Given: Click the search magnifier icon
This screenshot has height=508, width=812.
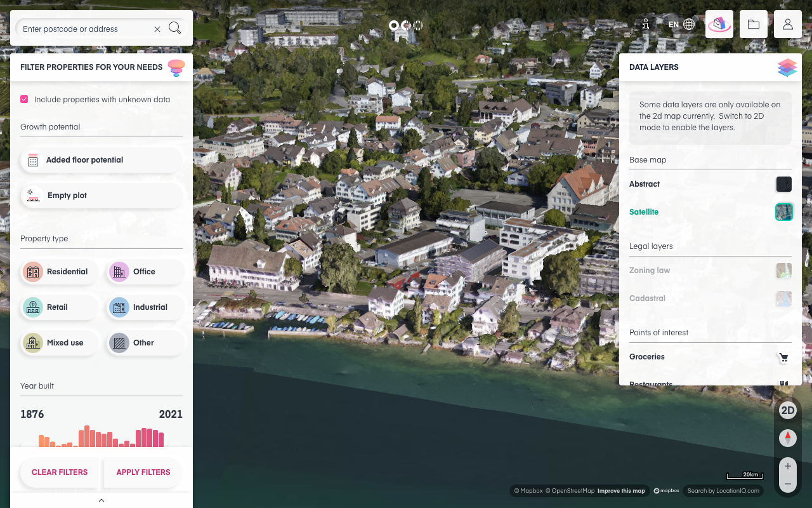Looking at the screenshot, I should (x=175, y=29).
